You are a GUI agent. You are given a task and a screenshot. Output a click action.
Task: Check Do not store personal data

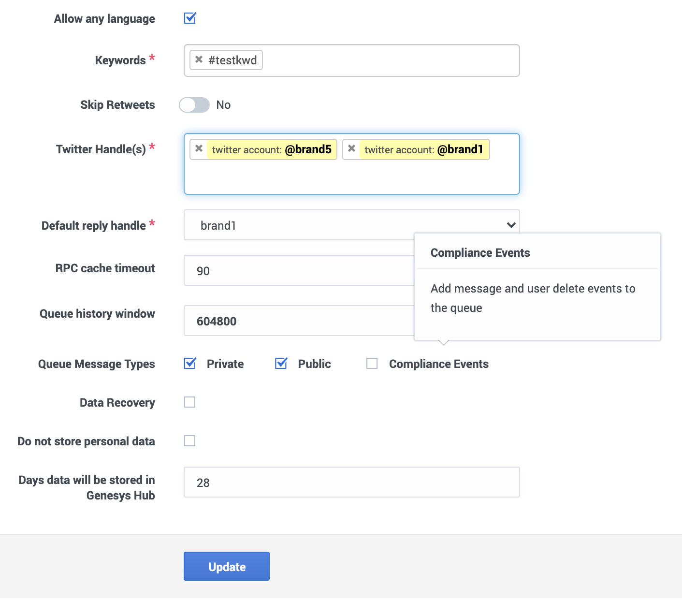[190, 441]
